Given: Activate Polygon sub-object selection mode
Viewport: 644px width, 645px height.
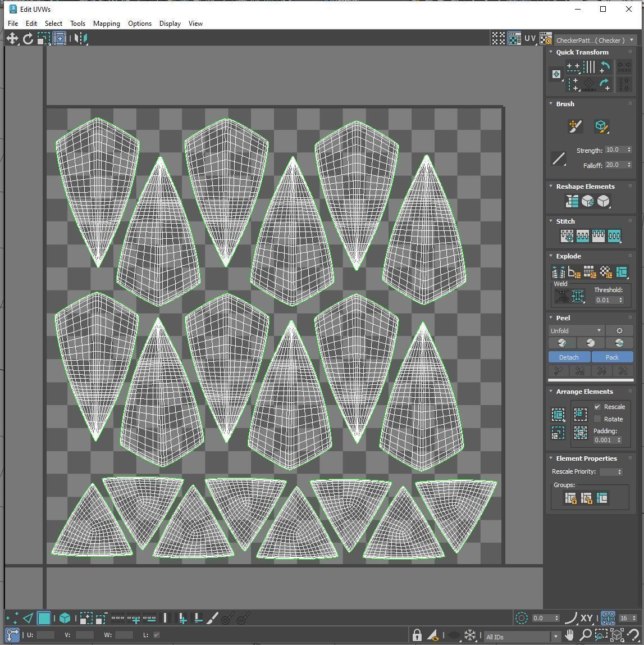Looking at the screenshot, I should (44, 618).
